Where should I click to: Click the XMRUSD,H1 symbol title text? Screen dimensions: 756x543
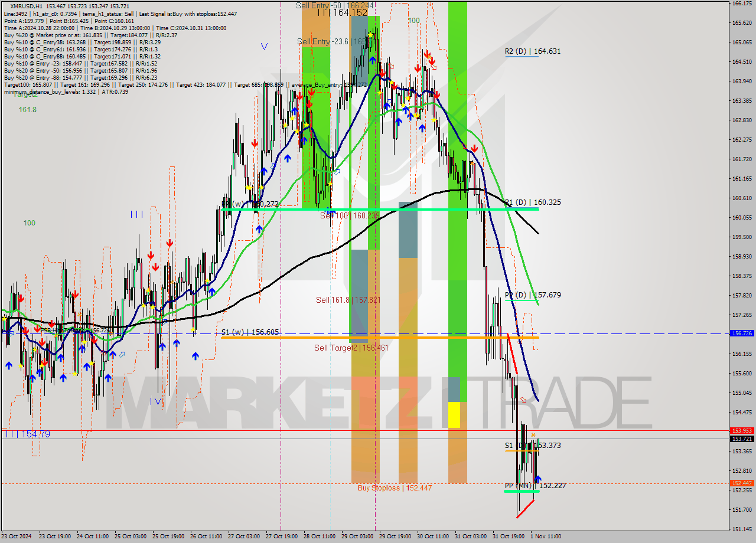tap(27, 6)
